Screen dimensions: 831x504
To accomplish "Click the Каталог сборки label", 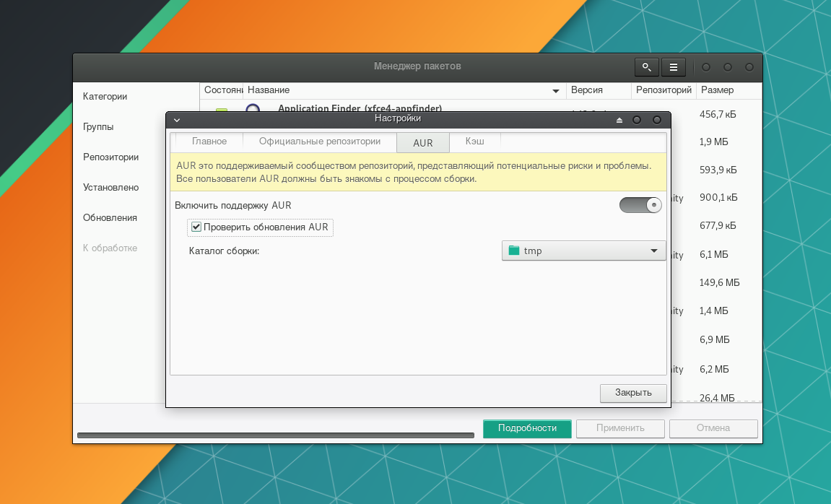I will [225, 251].
